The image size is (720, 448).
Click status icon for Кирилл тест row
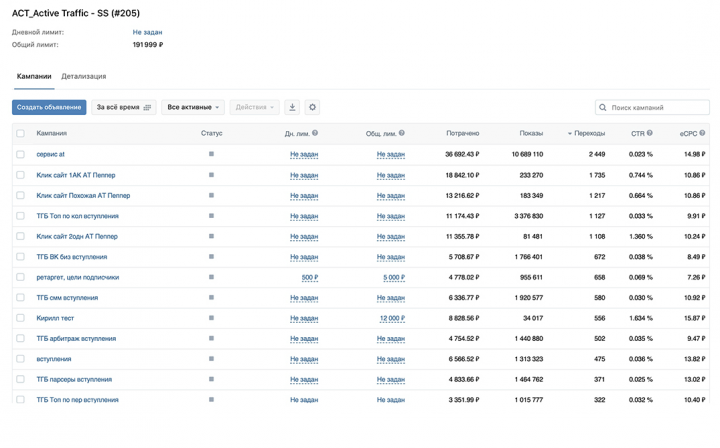[211, 318]
